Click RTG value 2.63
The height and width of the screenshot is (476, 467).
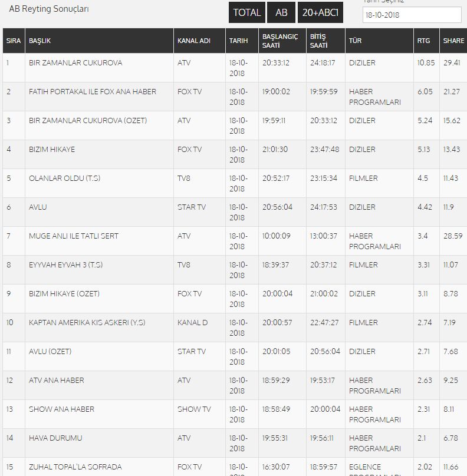(x=425, y=380)
